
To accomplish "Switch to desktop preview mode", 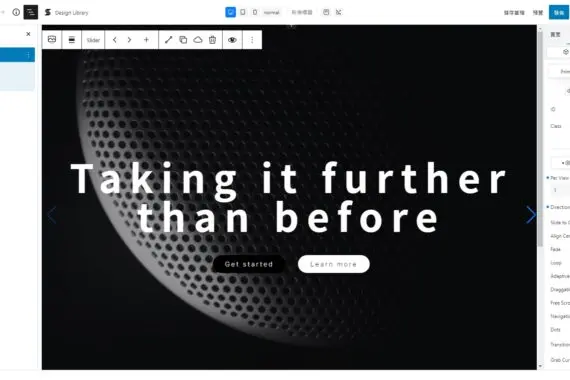I will [x=230, y=12].
